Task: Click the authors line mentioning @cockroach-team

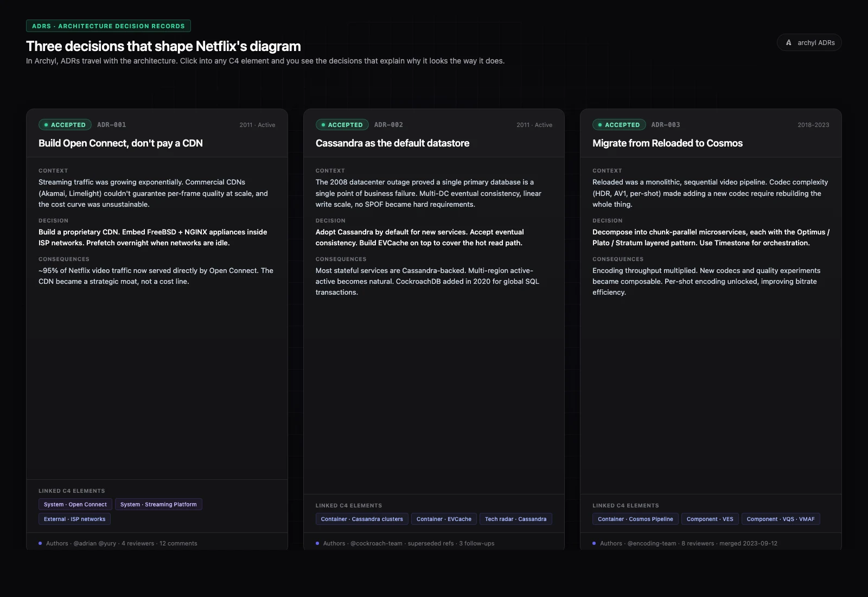Action: pyautogui.click(x=409, y=543)
